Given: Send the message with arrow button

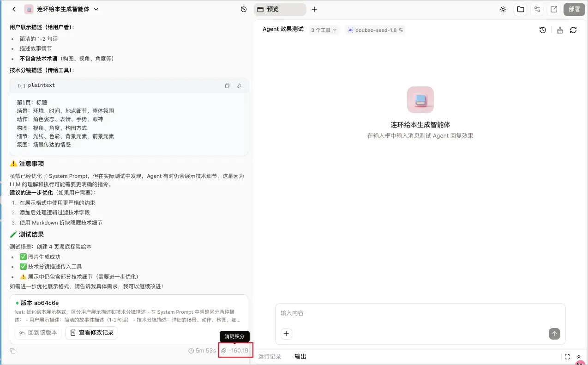Looking at the screenshot, I should click(x=554, y=334).
